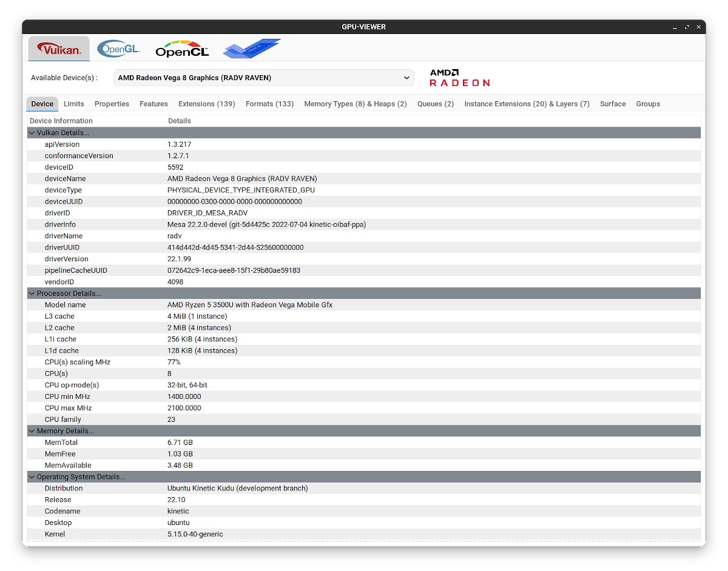This screenshot has height=571, width=728.
Task: Close the GPU-Viewer window
Action: tap(699, 27)
